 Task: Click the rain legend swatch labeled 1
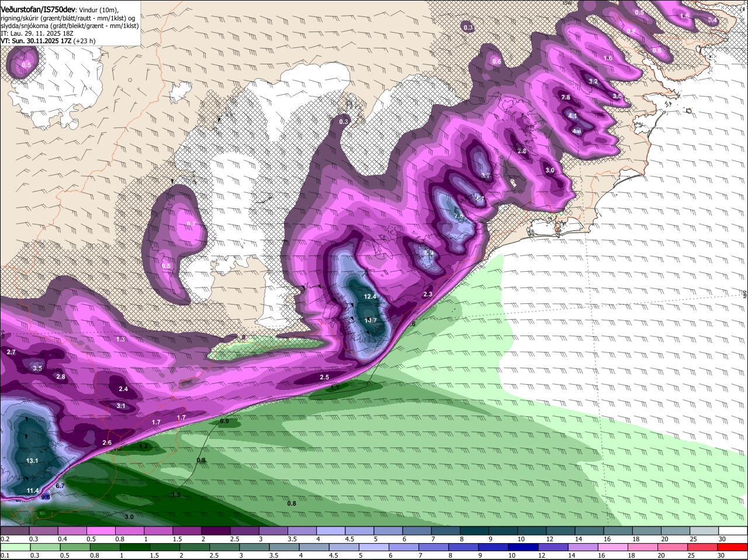click(x=135, y=547)
